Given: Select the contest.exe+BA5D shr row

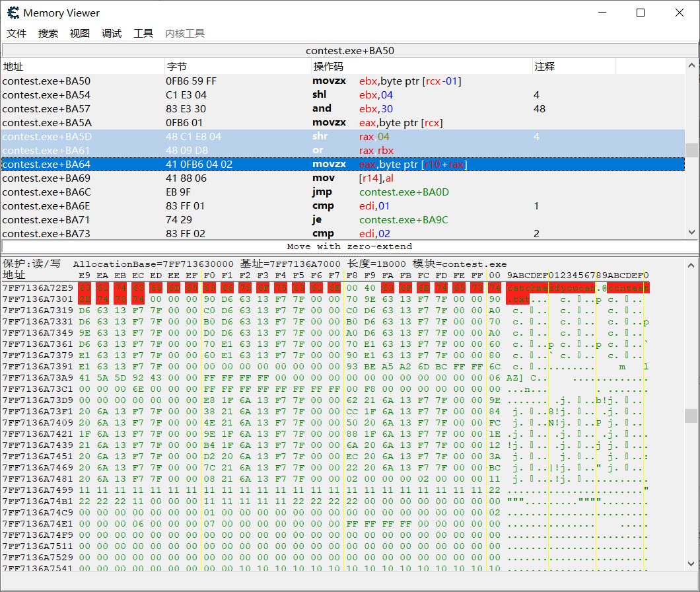Looking at the screenshot, I should [x=343, y=137].
